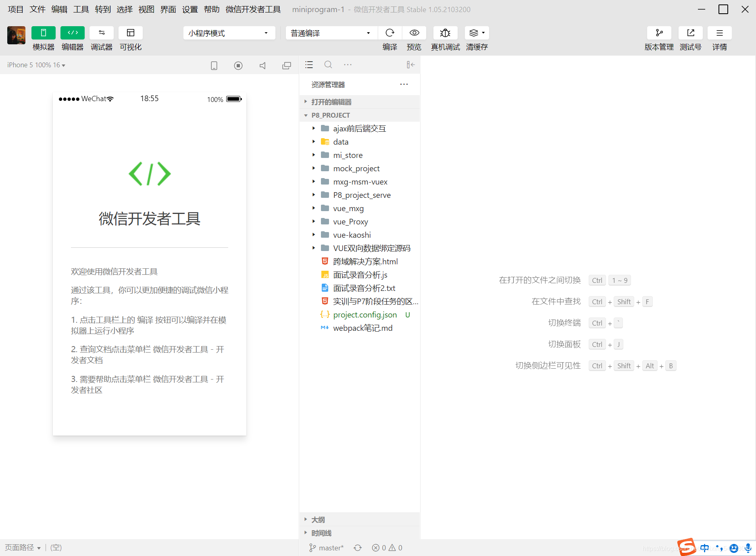Open the 编辑 menu
Viewport: 756px width, 556px height.
[x=59, y=9]
